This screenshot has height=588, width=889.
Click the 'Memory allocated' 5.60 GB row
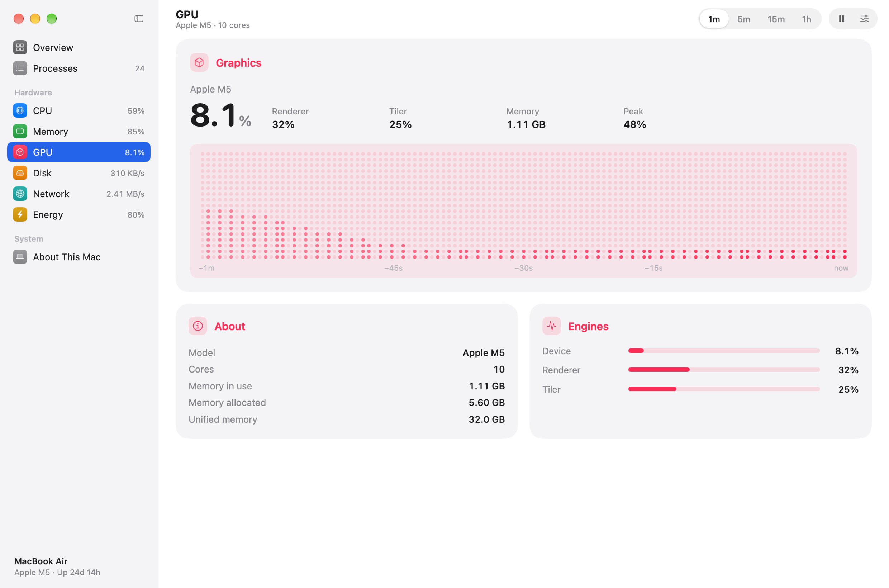346,402
